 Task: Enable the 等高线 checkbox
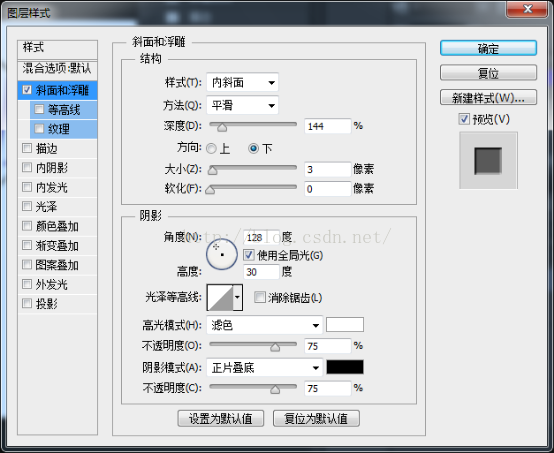click(39, 109)
